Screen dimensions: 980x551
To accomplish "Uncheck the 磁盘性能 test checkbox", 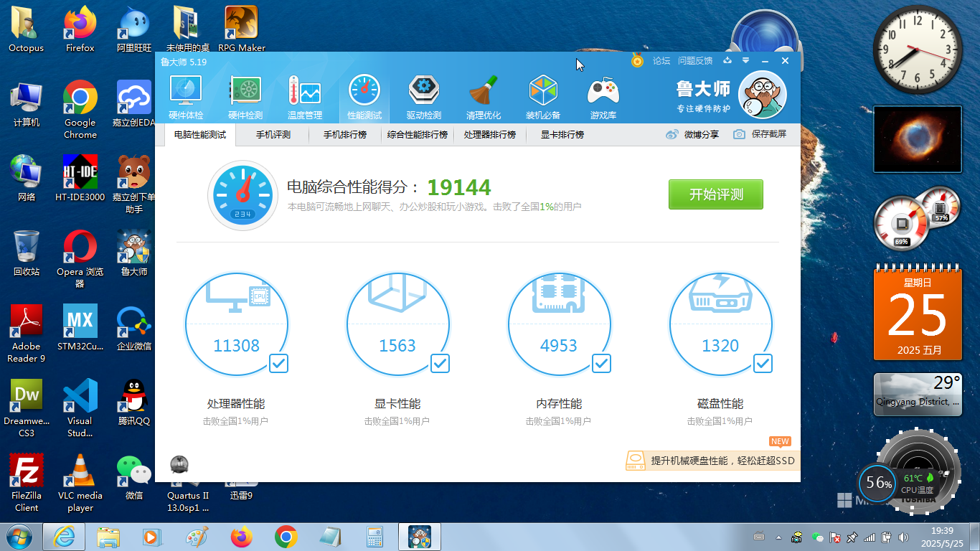I will (x=763, y=364).
